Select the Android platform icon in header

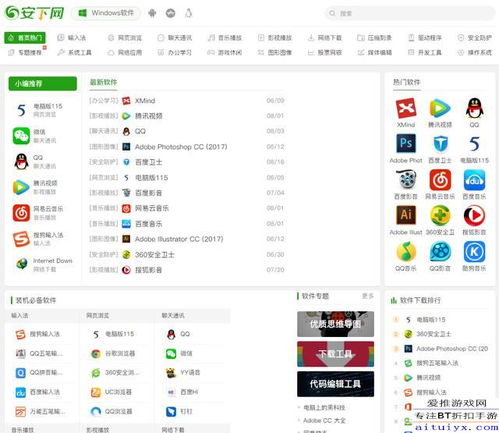coord(152,13)
